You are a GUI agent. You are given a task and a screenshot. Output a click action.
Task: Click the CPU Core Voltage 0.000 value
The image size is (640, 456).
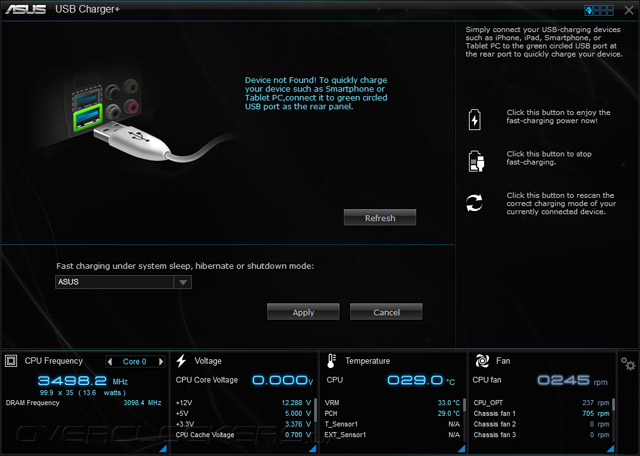(x=282, y=380)
